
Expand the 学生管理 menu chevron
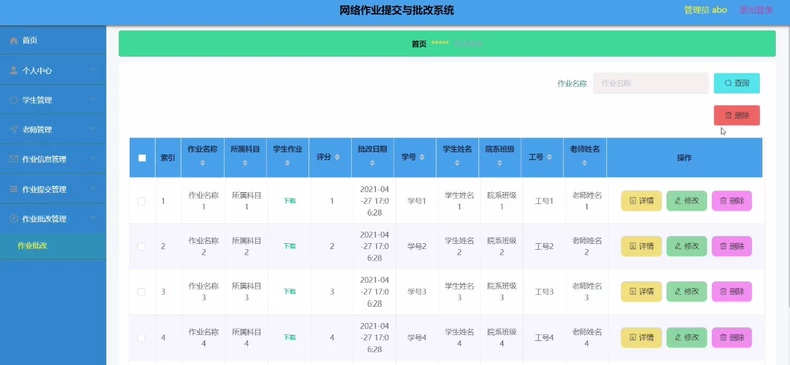click(93, 100)
